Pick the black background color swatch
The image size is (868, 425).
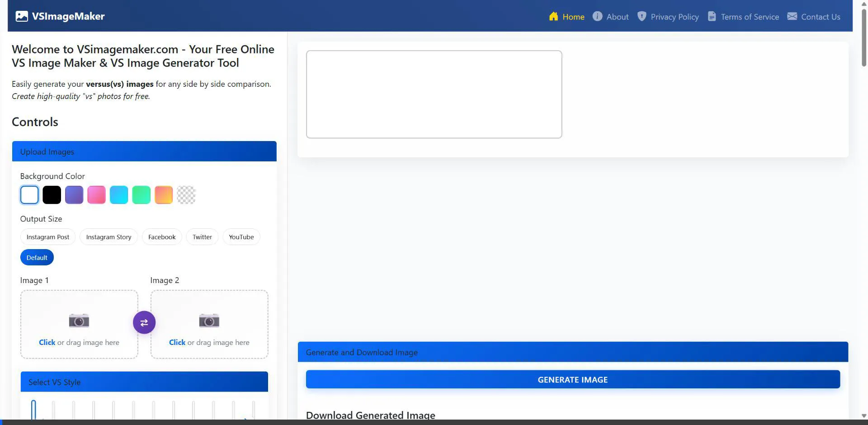point(52,195)
